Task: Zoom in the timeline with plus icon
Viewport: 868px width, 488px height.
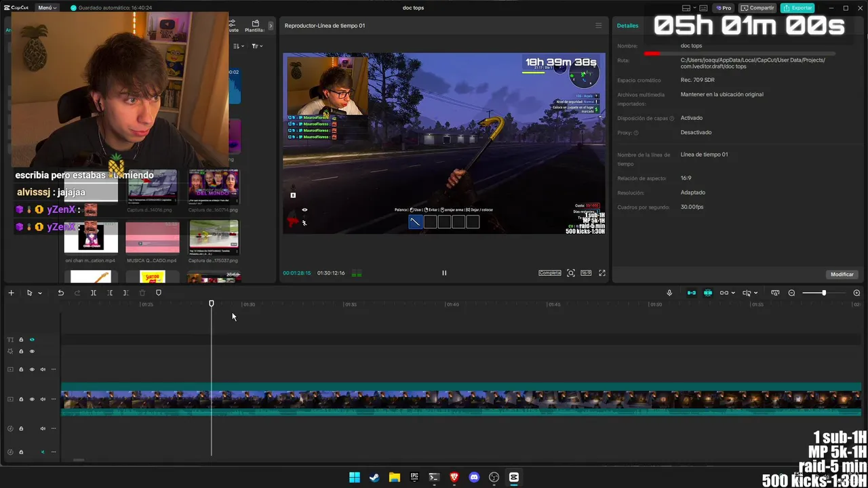Action: 856,293
